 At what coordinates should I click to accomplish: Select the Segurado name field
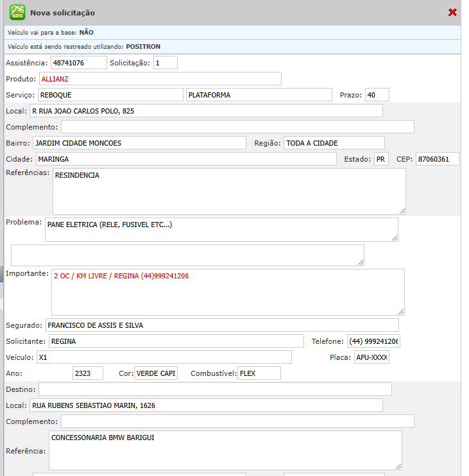tap(221, 325)
